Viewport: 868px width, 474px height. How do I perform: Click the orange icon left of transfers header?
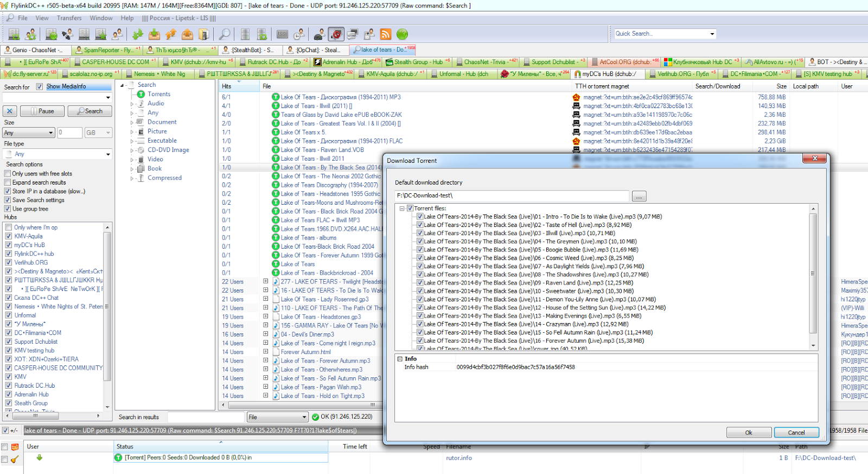tap(15, 447)
